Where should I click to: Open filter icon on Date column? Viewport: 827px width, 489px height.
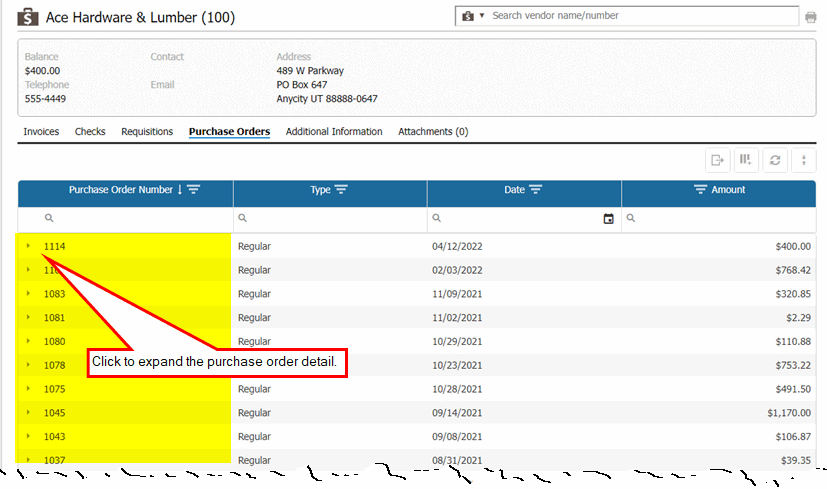[536, 189]
